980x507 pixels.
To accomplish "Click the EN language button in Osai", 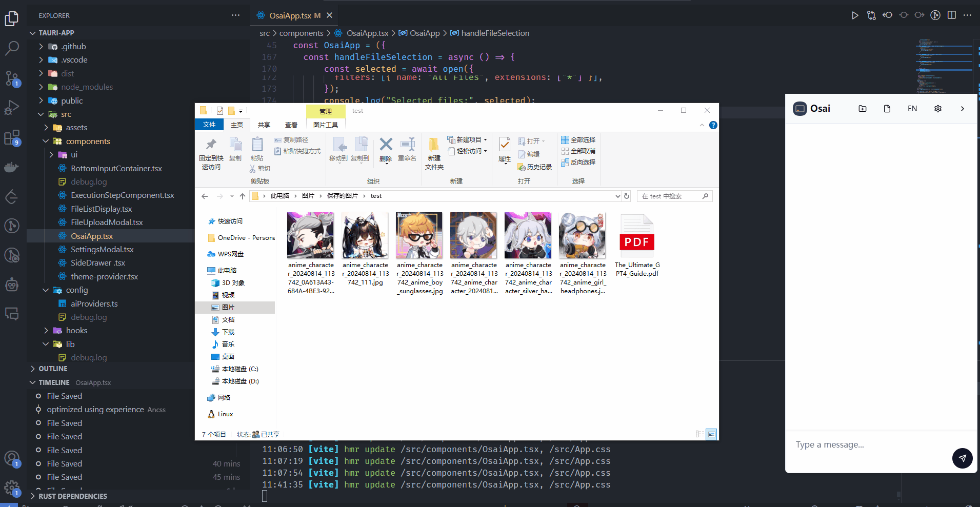I will point(912,108).
